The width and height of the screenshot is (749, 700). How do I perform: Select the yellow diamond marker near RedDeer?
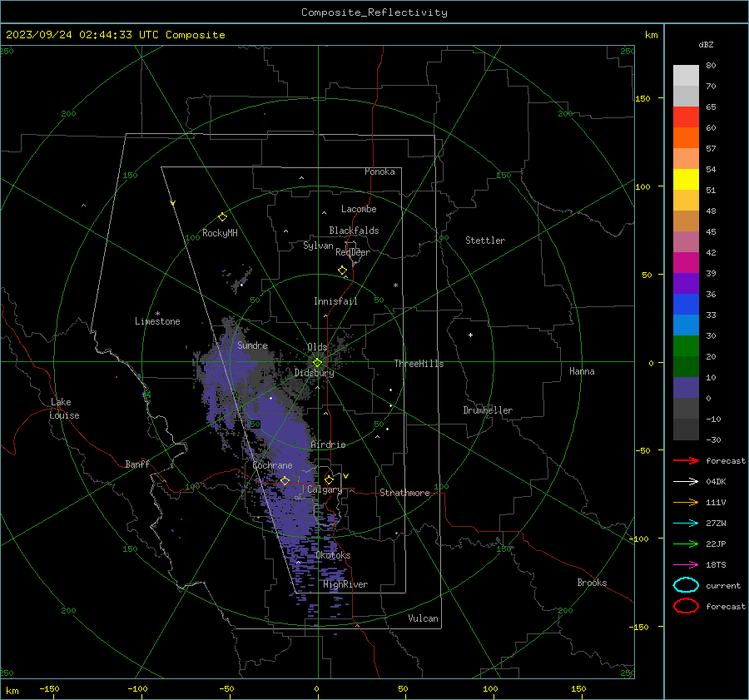click(342, 271)
